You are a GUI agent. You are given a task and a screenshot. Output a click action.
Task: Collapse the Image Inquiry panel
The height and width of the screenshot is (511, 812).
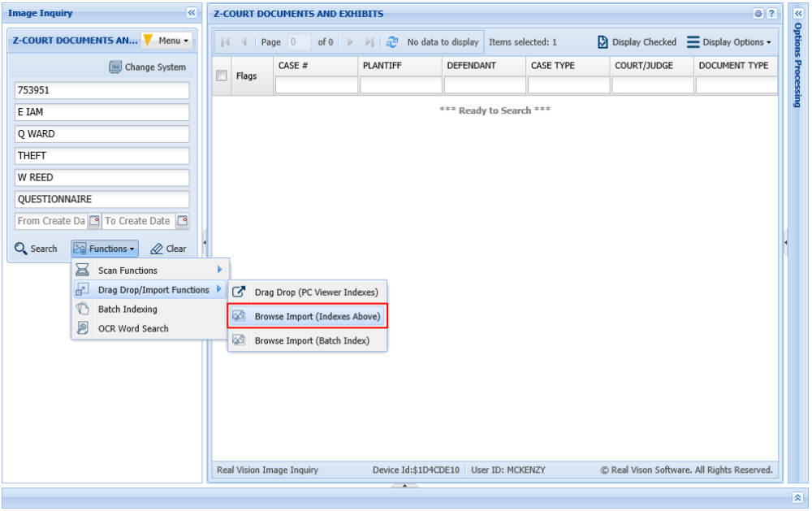click(193, 12)
